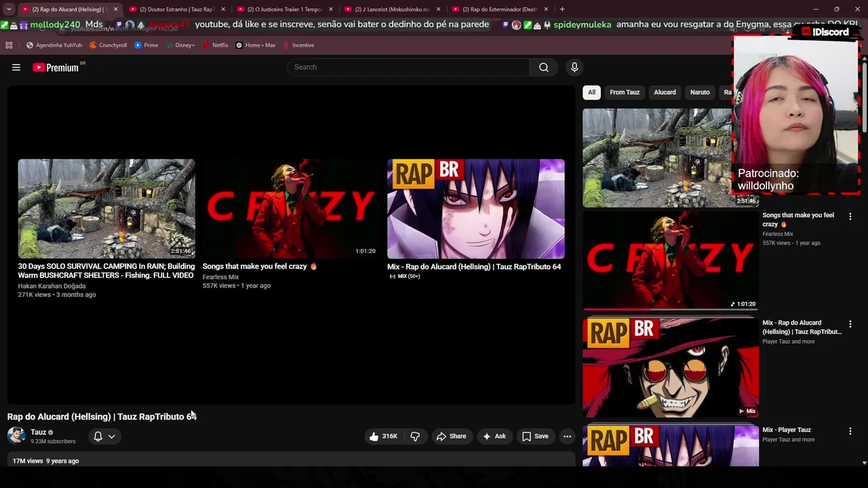The width and height of the screenshot is (868, 488).
Task: Open sidebar title 'Mix - Player Tauz'
Action: 787,430
